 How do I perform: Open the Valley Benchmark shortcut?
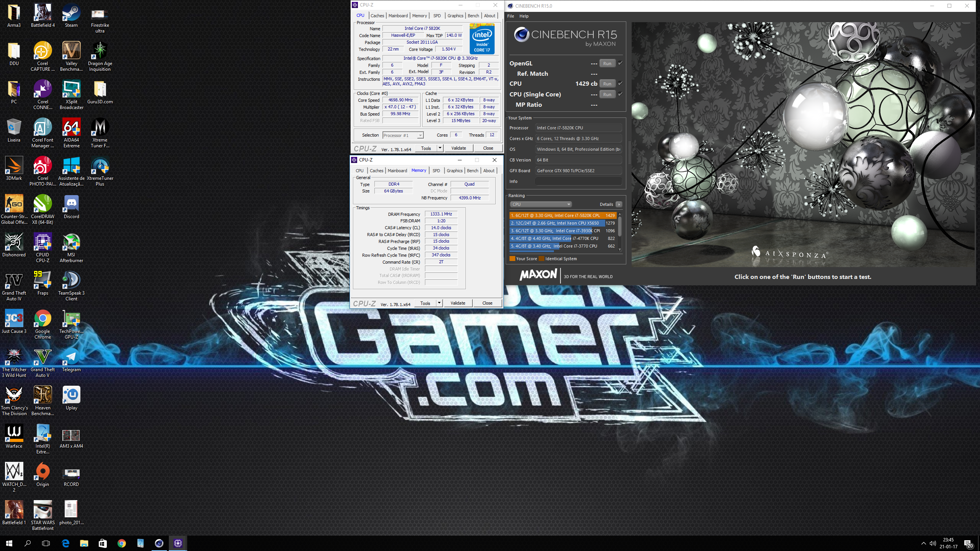[x=71, y=56]
